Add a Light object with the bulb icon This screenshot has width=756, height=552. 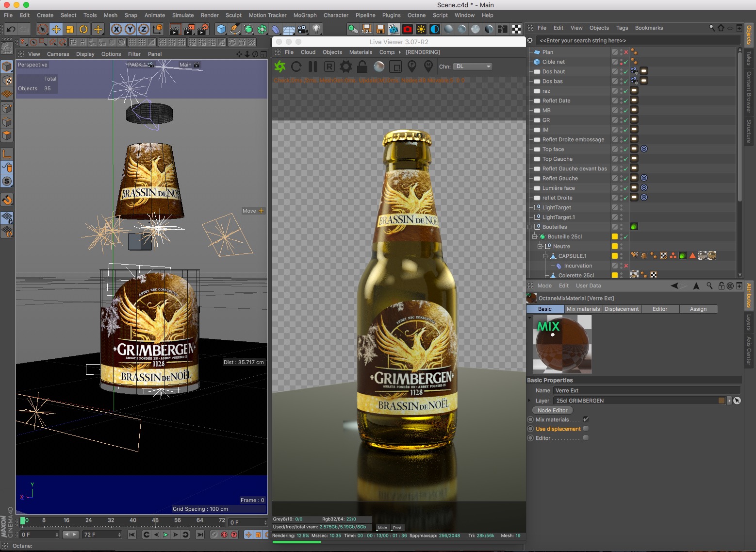(316, 29)
